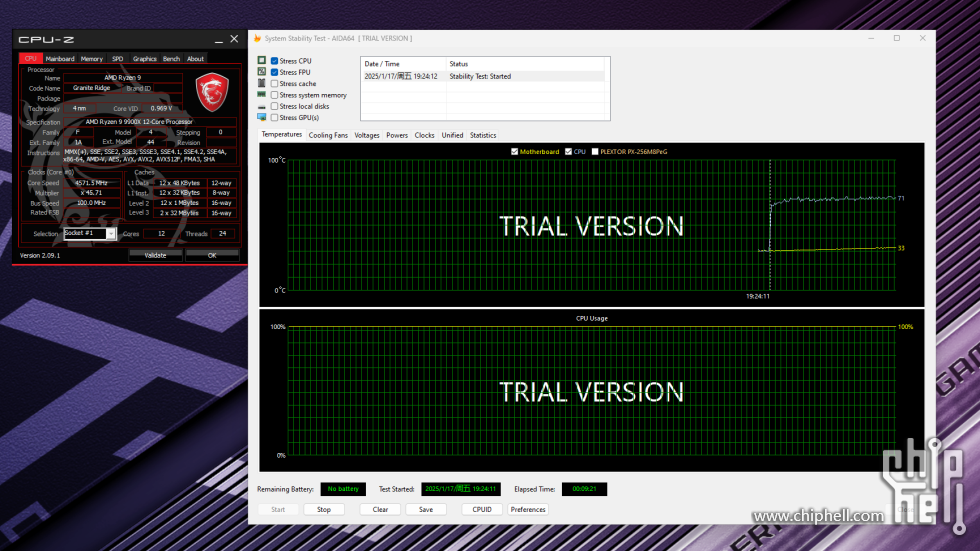Open the Statistics tab
980x551 pixels.
coord(483,135)
